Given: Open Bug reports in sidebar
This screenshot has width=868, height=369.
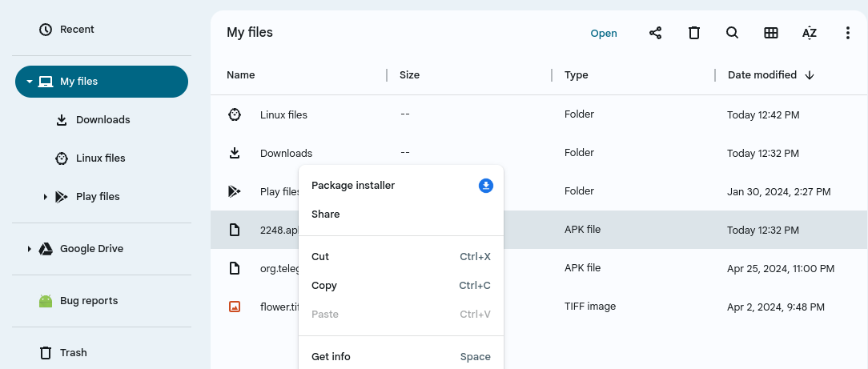Looking at the screenshot, I should tap(89, 301).
